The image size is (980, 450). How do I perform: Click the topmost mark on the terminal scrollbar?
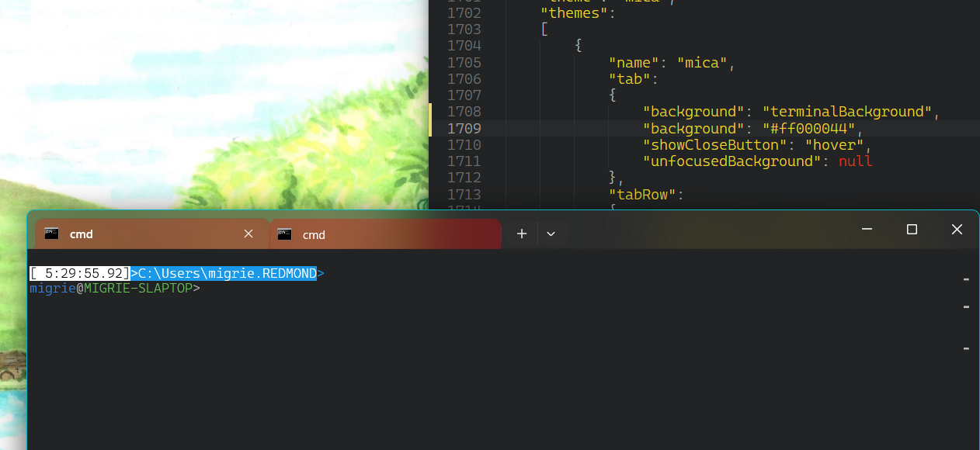point(966,279)
